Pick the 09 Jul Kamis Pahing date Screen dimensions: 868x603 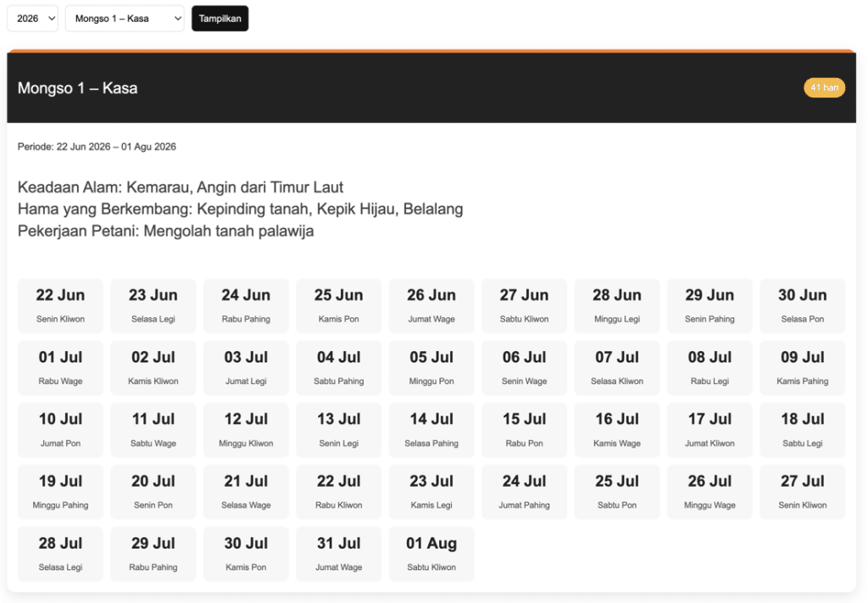click(x=802, y=367)
